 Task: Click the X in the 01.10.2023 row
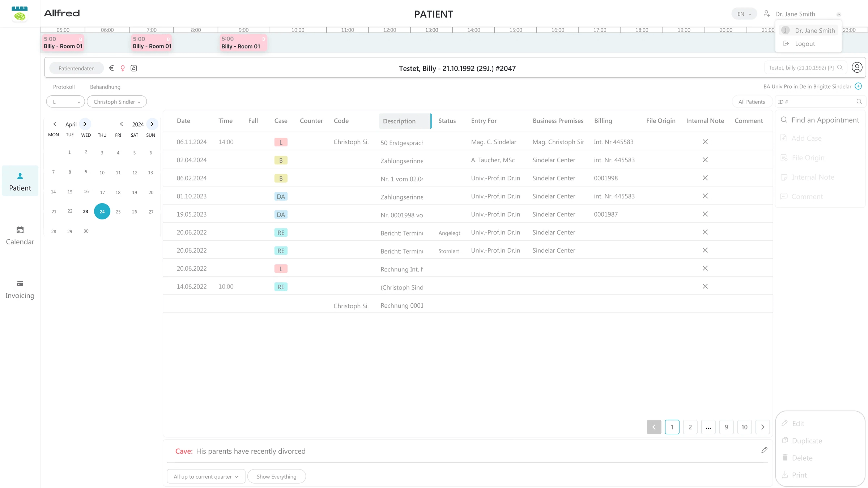tap(705, 196)
